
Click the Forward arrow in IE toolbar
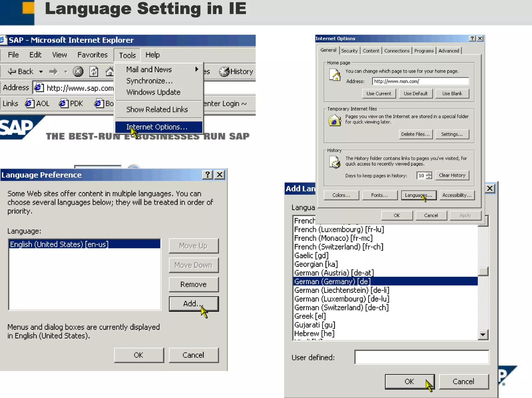[x=53, y=71]
